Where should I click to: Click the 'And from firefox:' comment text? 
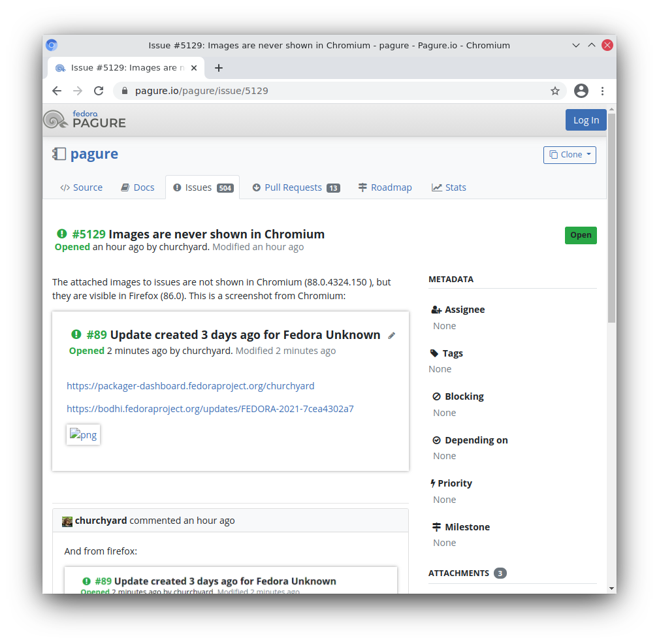point(101,551)
